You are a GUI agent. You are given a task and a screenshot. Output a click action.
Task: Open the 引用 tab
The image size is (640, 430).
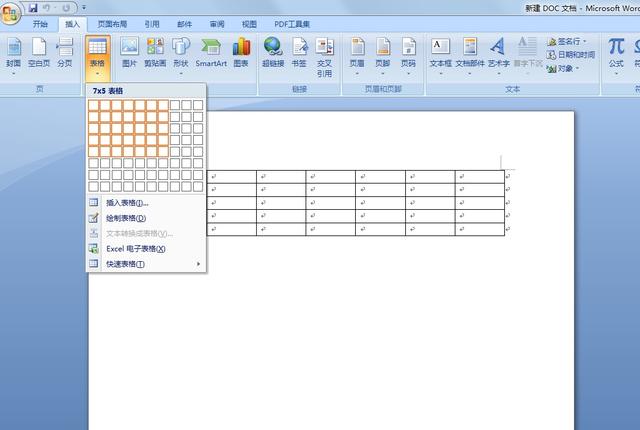[x=152, y=24]
